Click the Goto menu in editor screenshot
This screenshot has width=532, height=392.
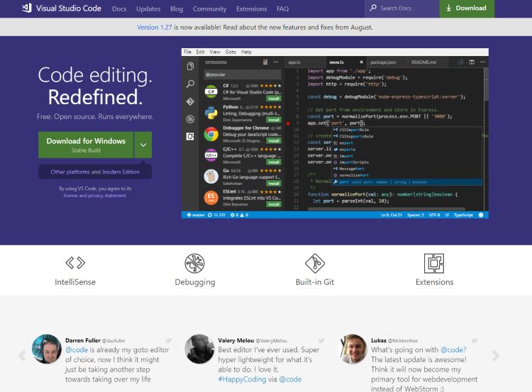231,52
